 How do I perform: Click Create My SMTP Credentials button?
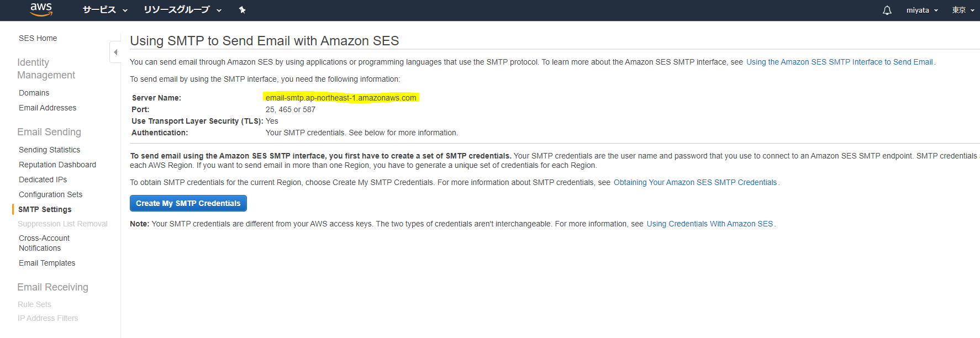(188, 203)
